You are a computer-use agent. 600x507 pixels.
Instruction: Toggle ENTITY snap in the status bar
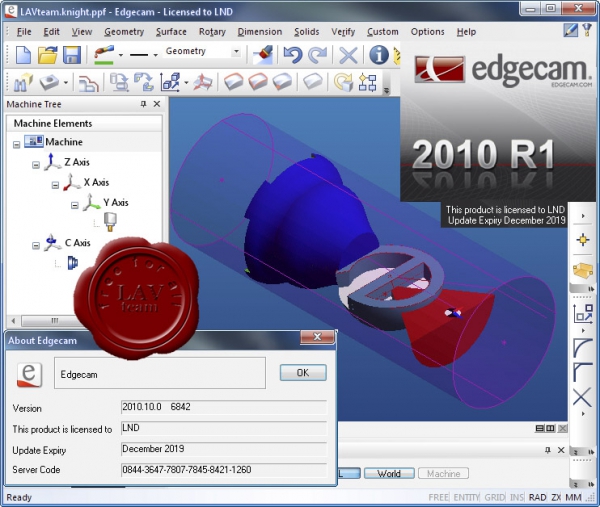(x=466, y=497)
